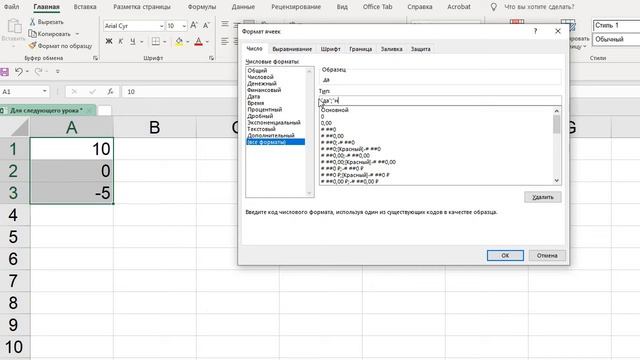Switch to Выравнивание tab in dialog

pyautogui.click(x=292, y=49)
